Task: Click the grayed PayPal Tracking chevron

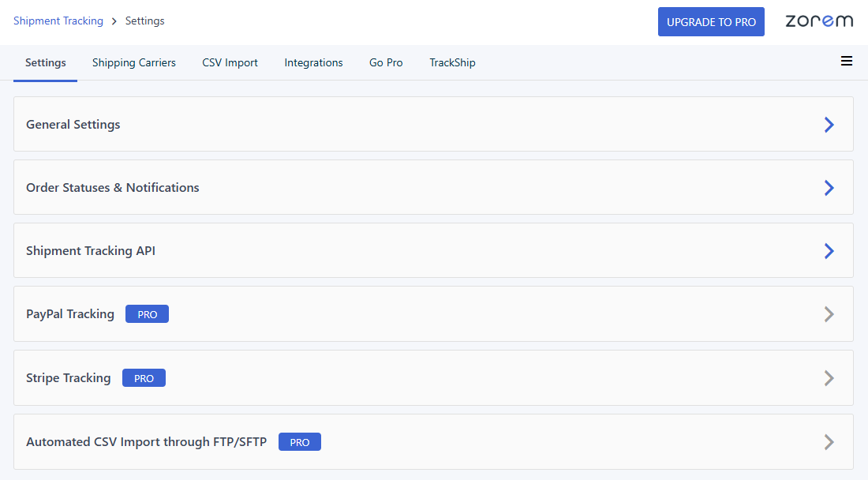Action: coord(829,314)
